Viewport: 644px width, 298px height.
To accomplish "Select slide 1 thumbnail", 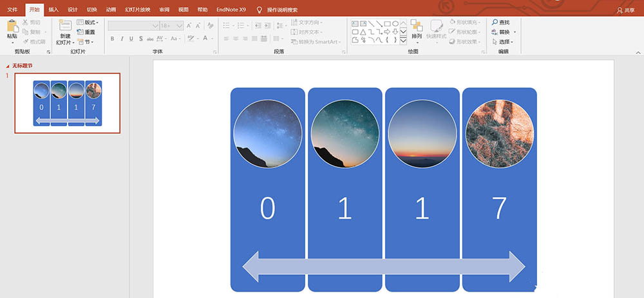I will click(x=68, y=103).
